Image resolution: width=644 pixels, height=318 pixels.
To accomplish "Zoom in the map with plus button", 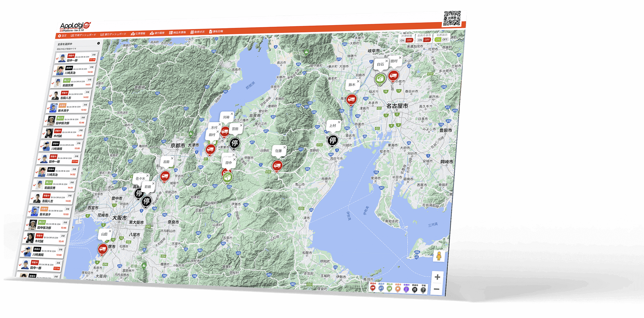I will [x=437, y=277].
